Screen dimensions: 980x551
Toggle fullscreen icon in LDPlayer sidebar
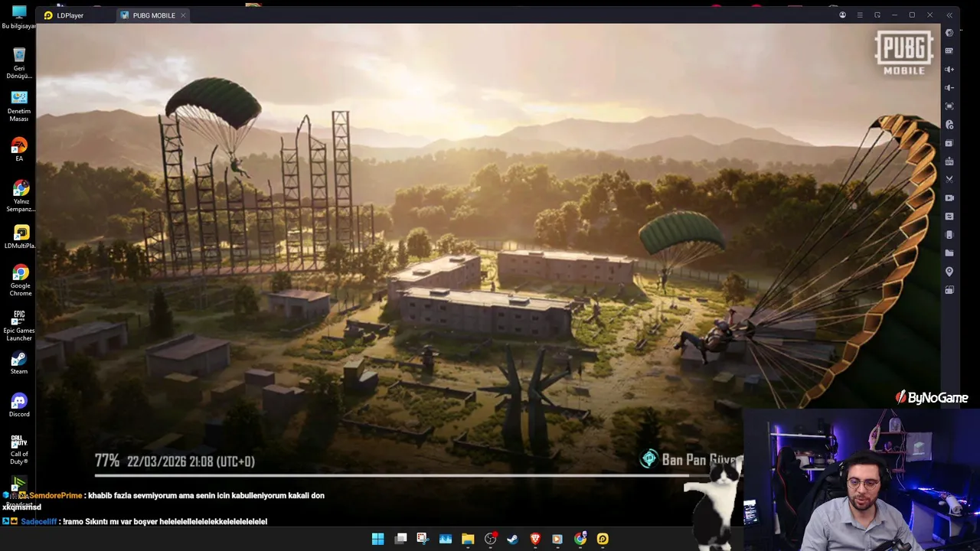click(x=949, y=106)
